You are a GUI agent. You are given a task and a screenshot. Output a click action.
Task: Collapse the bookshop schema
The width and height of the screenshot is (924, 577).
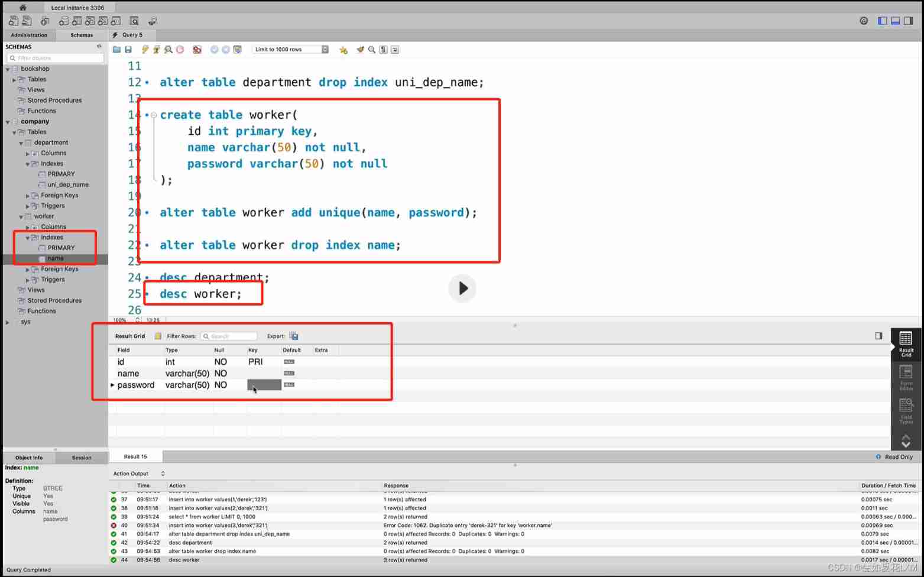tap(8, 69)
